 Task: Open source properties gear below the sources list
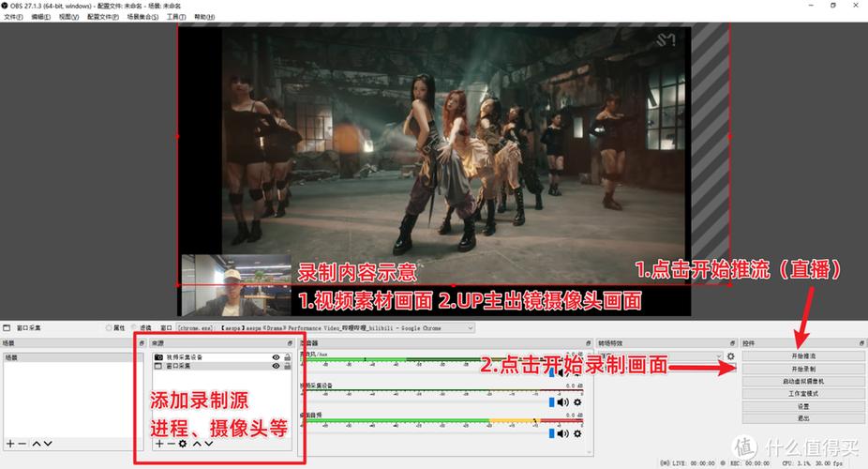(x=183, y=444)
